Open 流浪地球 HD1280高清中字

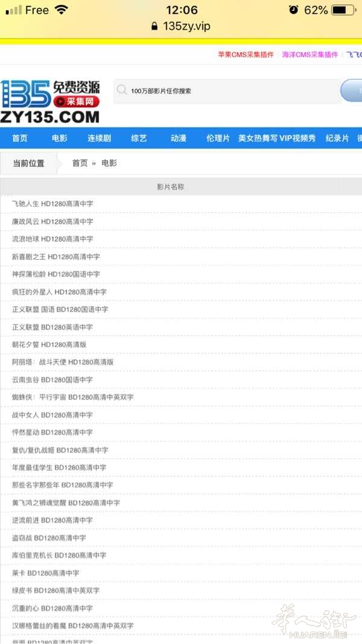pyautogui.click(x=52, y=239)
